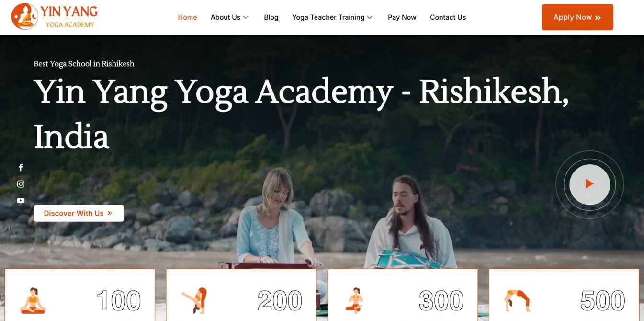Screen dimensions: 644x321
Task: Play the hero video
Action: coord(589,184)
